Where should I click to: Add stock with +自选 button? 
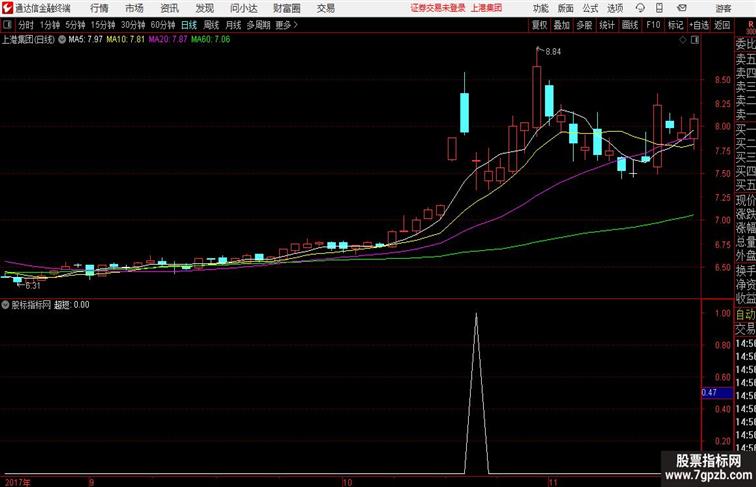[x=699, y=25]
